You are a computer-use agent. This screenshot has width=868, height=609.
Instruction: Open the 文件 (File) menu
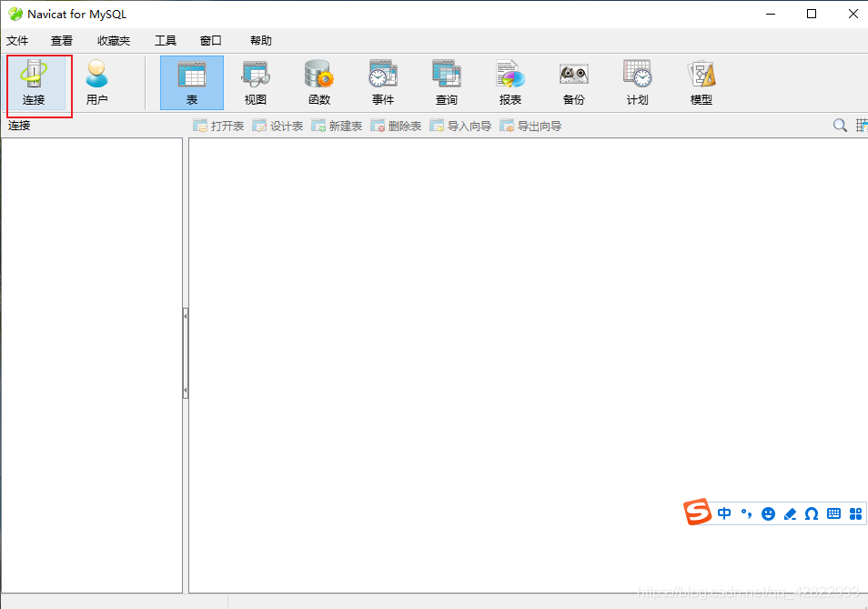point(17,40)
